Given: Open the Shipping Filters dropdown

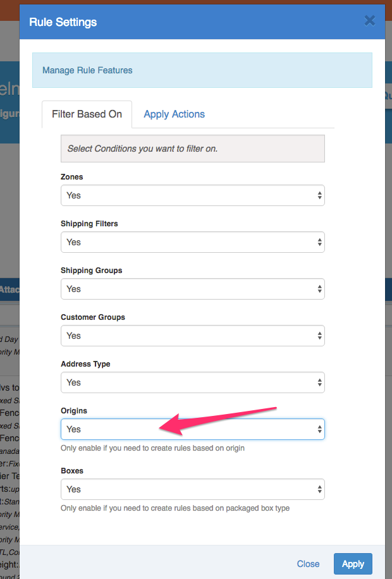Looking at the screenshot, I should tap(192, 242).
